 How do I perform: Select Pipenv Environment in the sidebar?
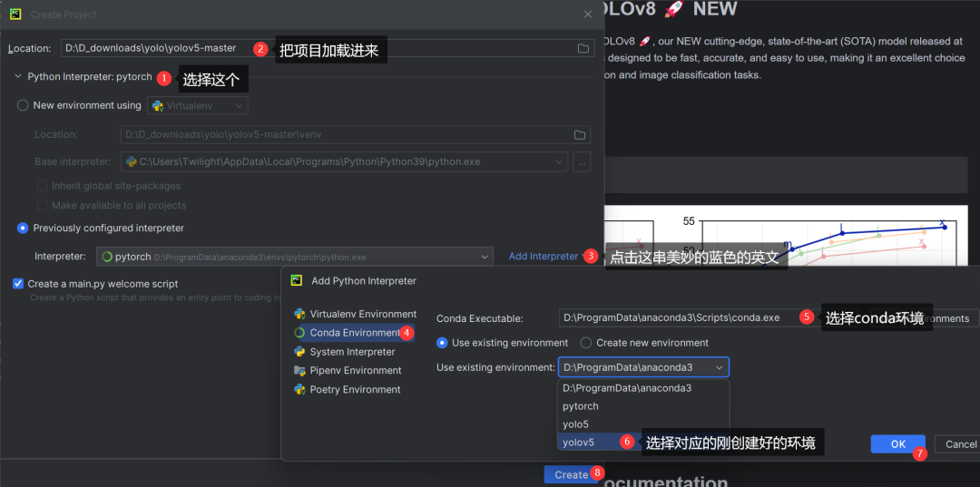[x=355, y=370]
